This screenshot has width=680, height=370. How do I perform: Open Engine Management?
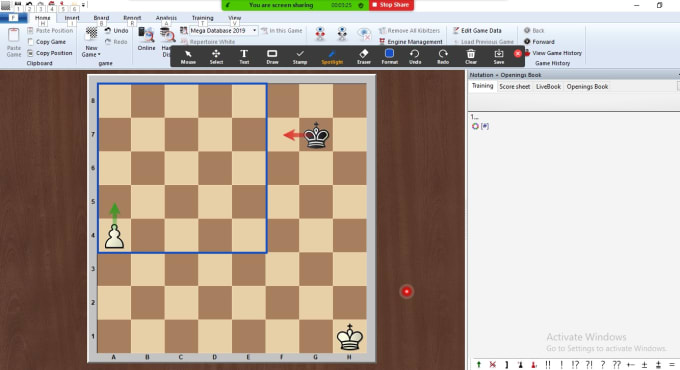pos(411,42)
